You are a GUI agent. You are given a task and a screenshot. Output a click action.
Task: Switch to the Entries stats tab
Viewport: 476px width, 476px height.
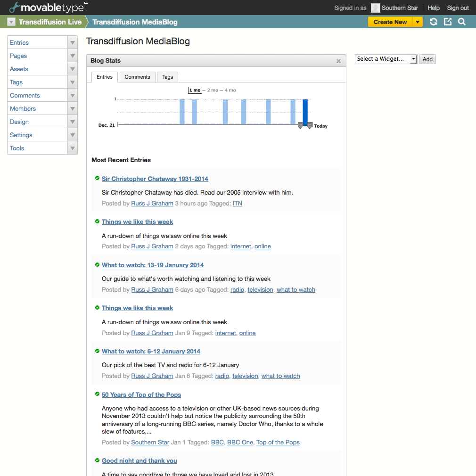[105, 77]
